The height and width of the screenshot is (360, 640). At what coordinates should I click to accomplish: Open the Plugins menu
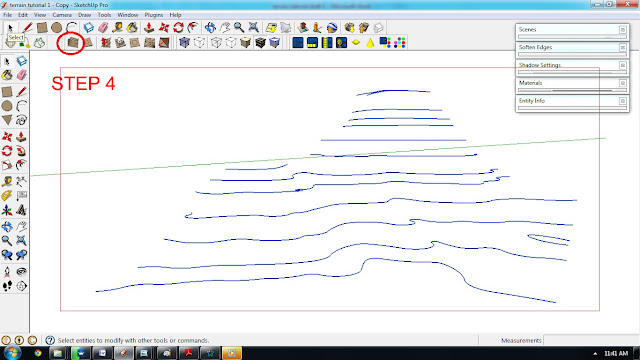pyautogui.click(x=153, y=15)
